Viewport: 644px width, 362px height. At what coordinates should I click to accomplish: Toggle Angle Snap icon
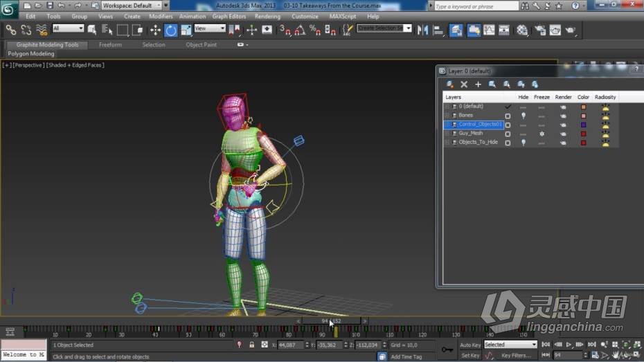click(300, 30)
